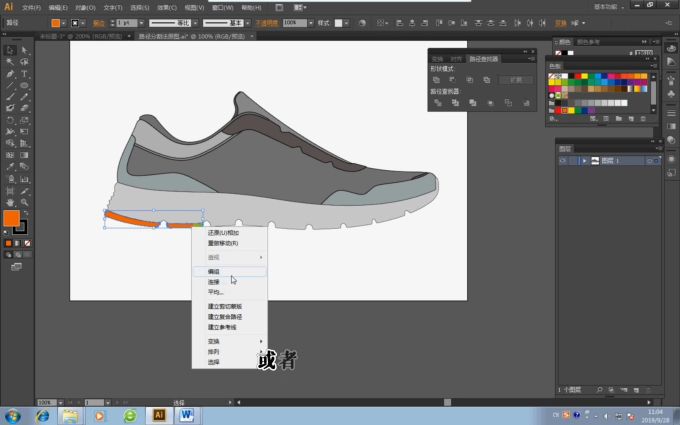Image resolution: width=680 pixels, height=425 pixels.
Task: Select the Pencil tool
Action: pyautogui.click(x=24, y=97)
